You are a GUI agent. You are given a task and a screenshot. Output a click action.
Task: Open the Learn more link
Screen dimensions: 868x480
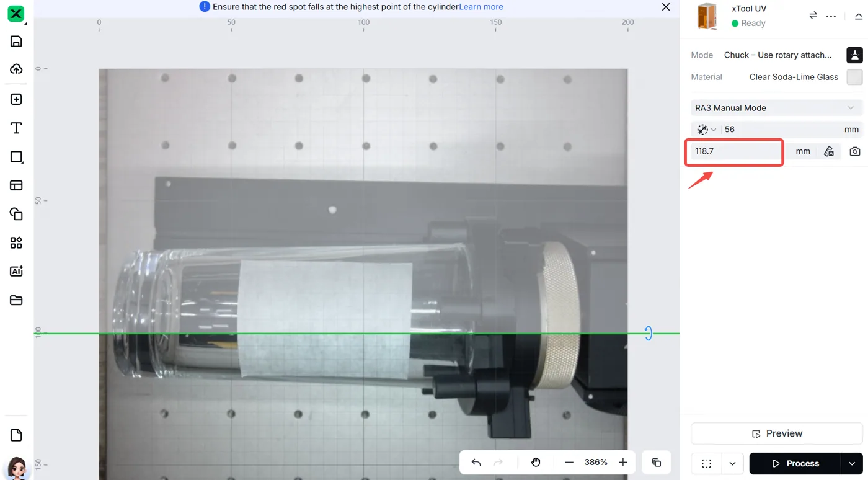click(481, 7)
